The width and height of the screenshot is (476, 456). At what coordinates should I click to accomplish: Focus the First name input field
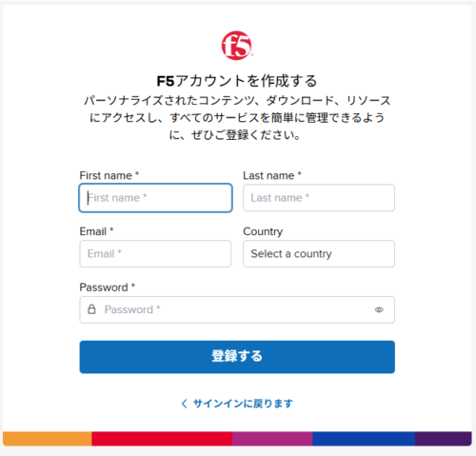(x=155, y=198)
